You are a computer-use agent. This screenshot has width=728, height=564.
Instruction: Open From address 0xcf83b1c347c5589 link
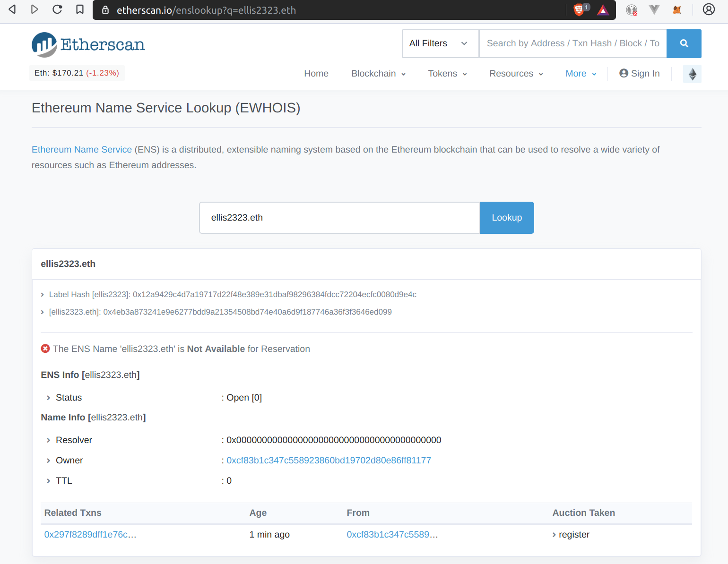point(392,535)
